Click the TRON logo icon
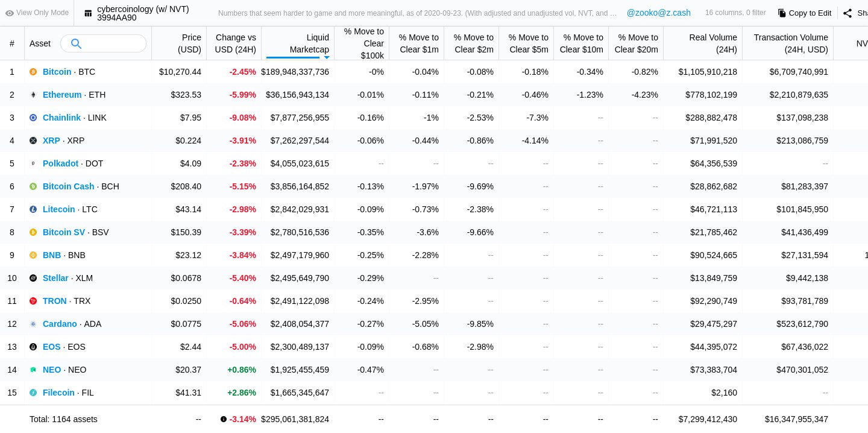 33,301
